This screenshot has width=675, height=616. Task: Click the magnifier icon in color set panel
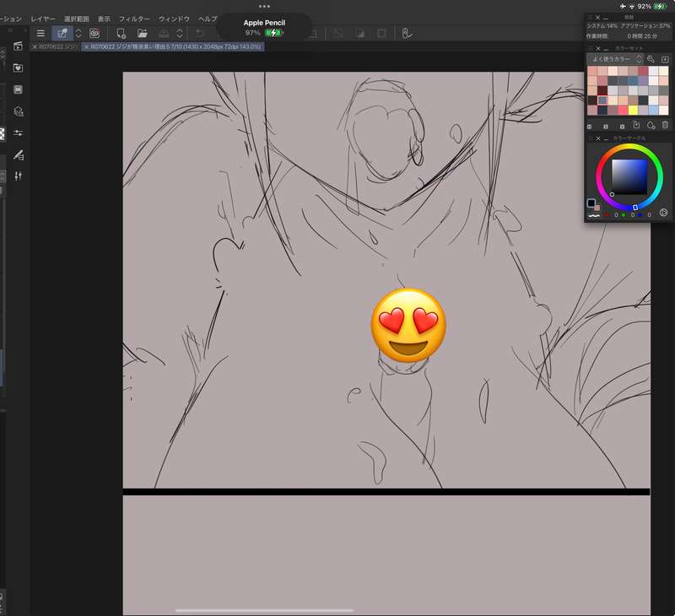pyautogui.click(x=651, y=59)
